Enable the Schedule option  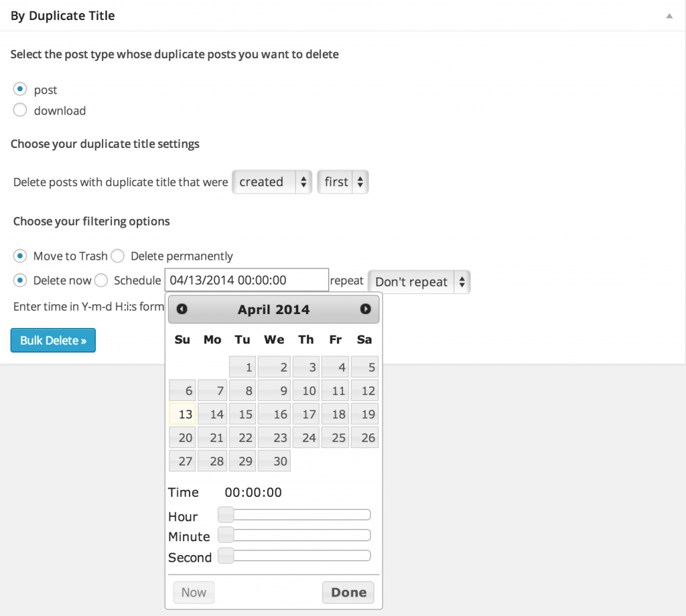[x=100, y=280]
